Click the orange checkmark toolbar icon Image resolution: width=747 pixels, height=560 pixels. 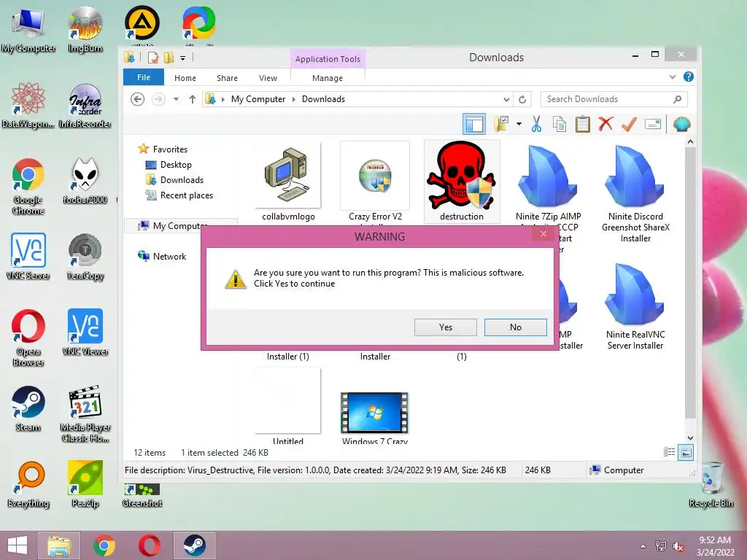(629, 124)
